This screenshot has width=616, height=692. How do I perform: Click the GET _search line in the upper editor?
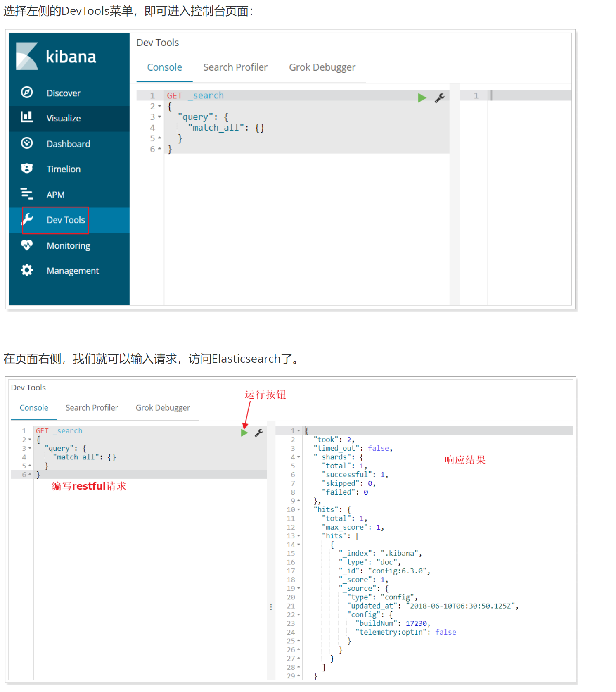click(195, 95)
